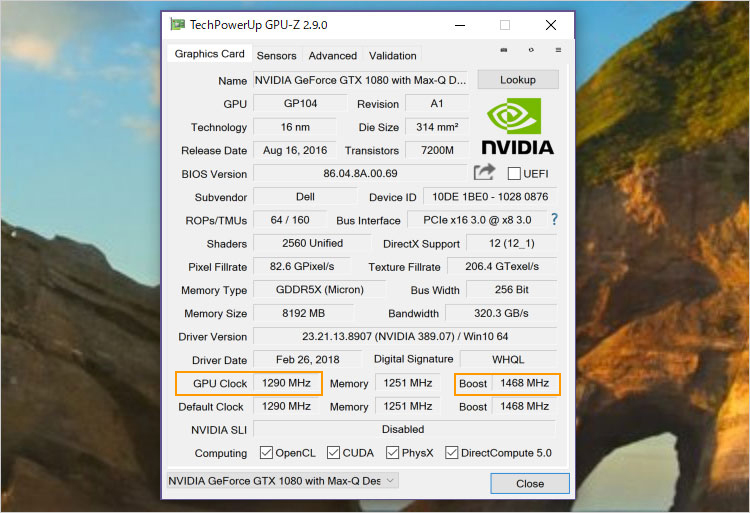
Task: Click the Technology value 16 nm
Action: (295, 127)
